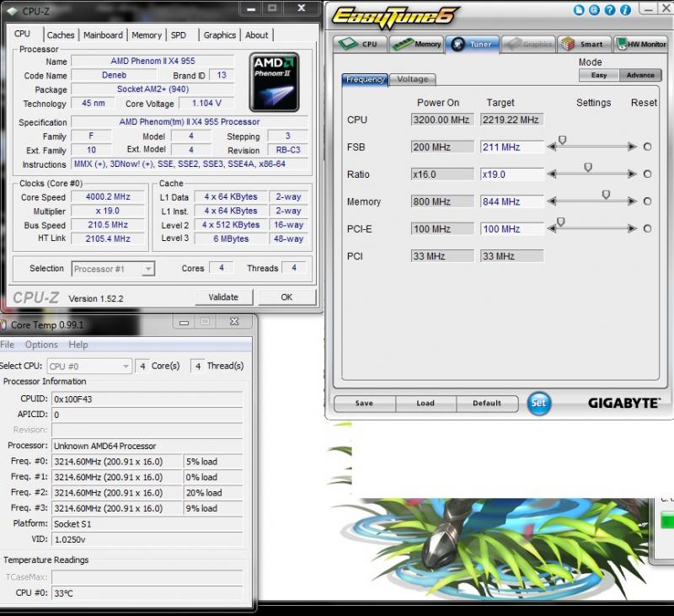Image resolution: width=674 pixels, height=616 pixels.
Task: Decrease Memory frequency with left arrow
Action: [552, 201]
